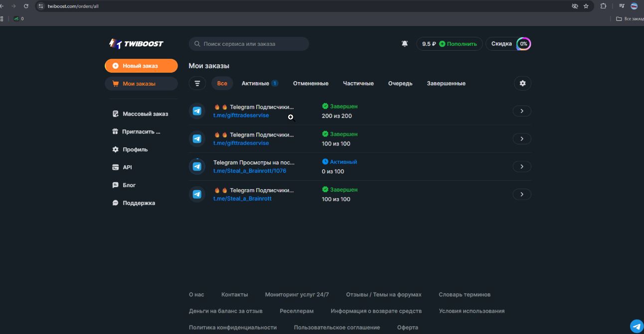
Task: Expand the 200 из 200 order details
Action: click(522, 111)
